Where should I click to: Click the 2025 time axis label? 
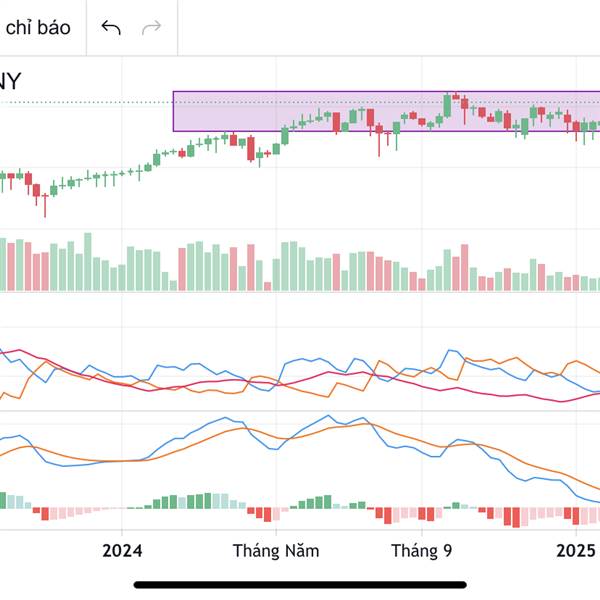[576, 551]
